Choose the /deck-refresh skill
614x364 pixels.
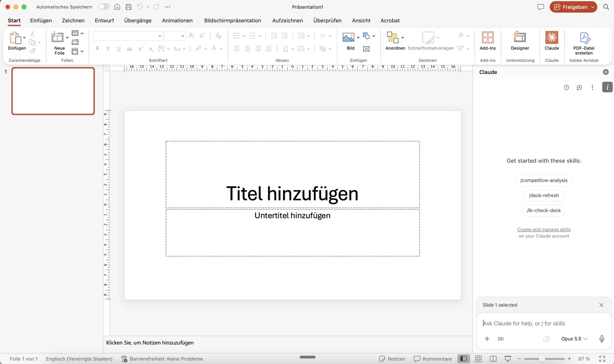544,195
